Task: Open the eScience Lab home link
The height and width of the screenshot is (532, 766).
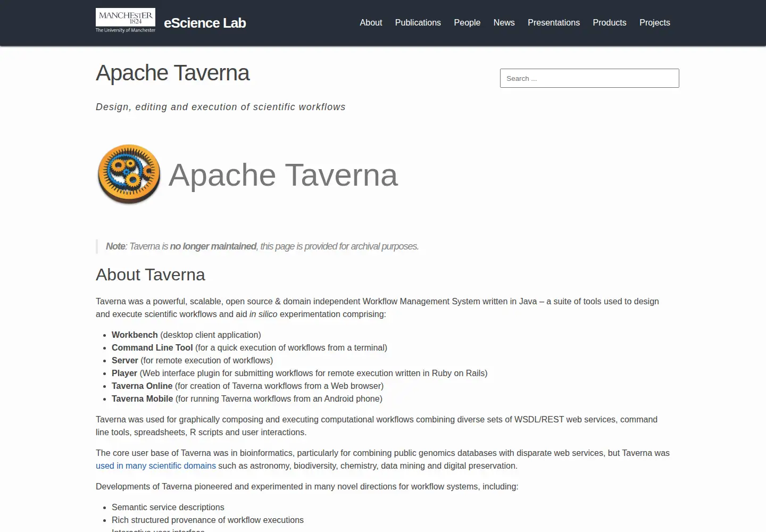Action: [205, 23]
